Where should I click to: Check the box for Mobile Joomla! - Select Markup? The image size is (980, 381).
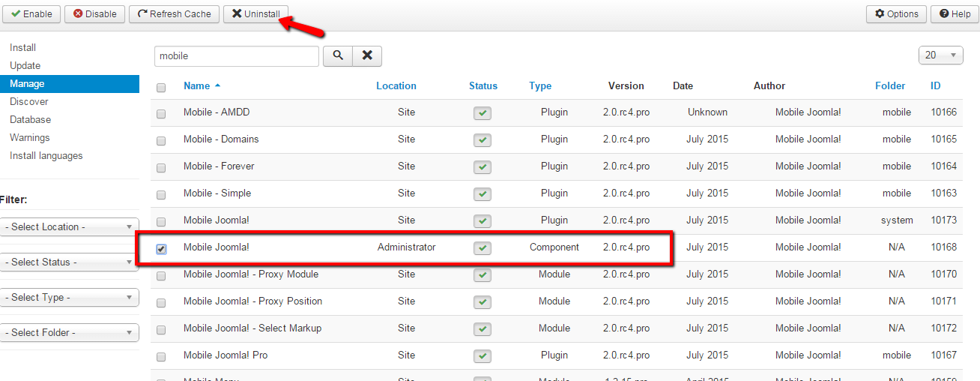click(x=161, y=330)
